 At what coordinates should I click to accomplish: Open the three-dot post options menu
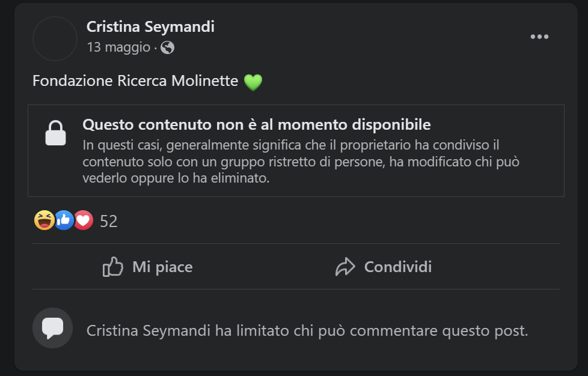pyautogui.click(x=539, y=37)
